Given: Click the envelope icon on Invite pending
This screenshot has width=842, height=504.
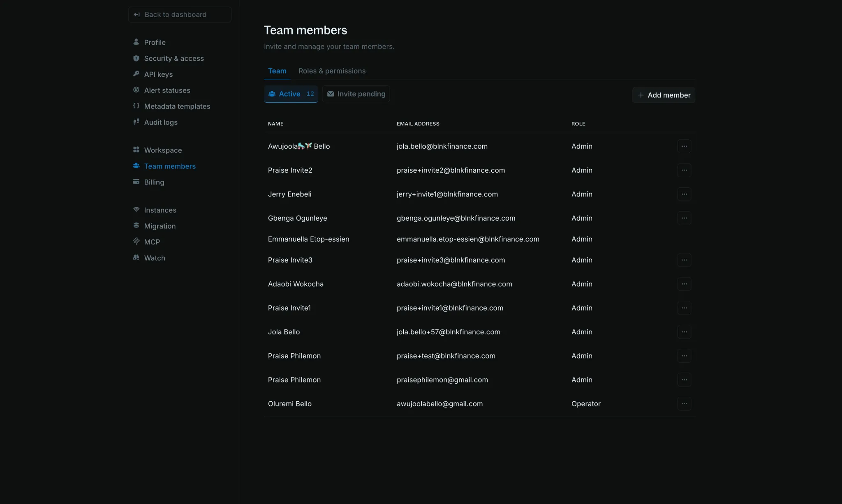Looking at the screenshot, I should [331, 94].
